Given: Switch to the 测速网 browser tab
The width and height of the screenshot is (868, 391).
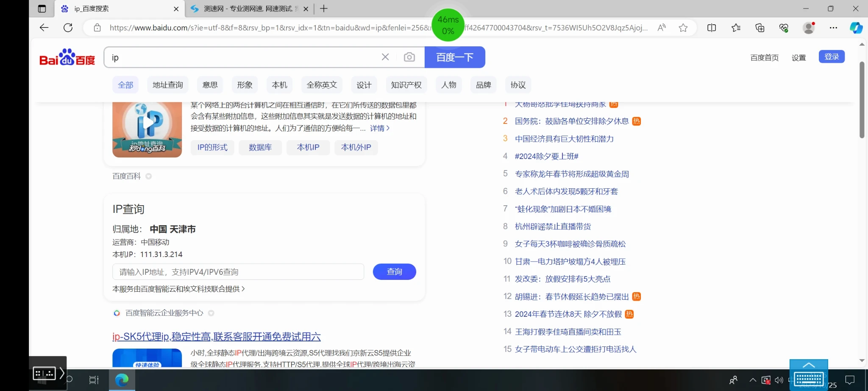Looking at the screenshot, I should coord(248,9).
